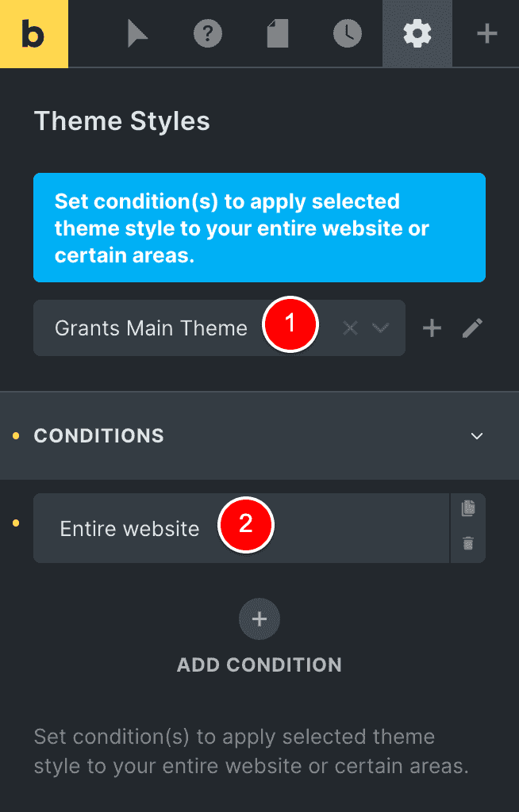Image resolution: width=519 pixels, height=812 pixels.
Task: Click the yellow Bricks "b" logo
Action: click(33, 33)
